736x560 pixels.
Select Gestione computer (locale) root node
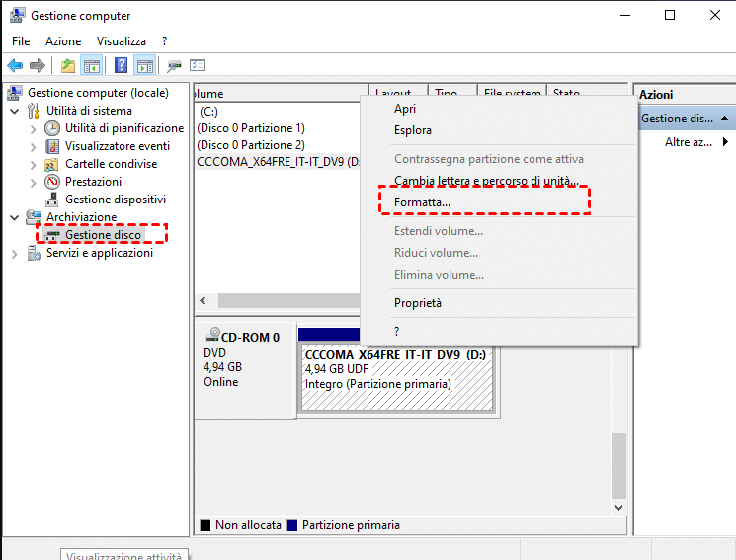(x=98, y=93)
